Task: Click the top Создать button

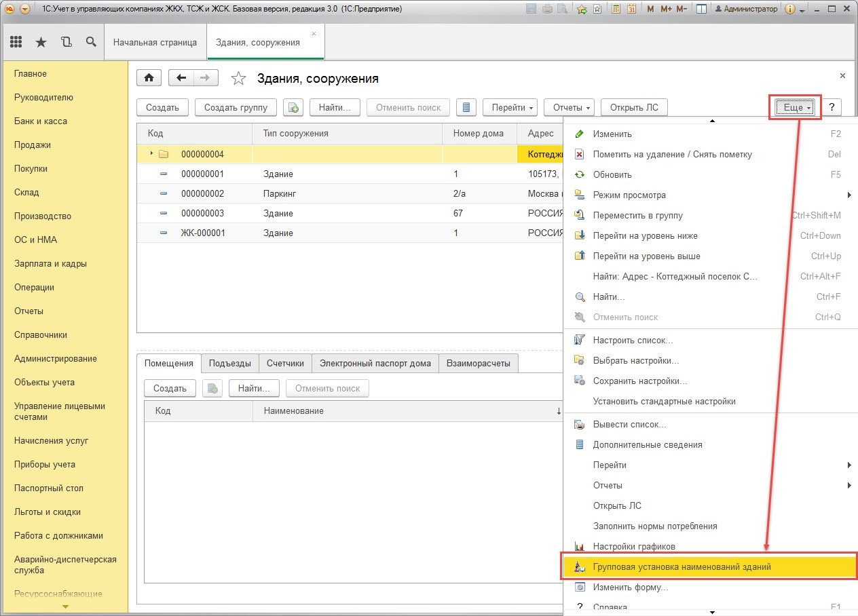Action: (162, 107)
